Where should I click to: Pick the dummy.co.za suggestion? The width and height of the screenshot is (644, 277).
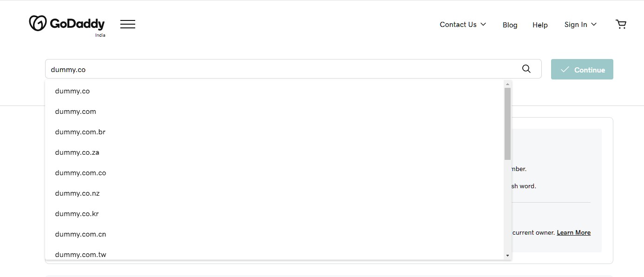pyautogui.click(x=77, y=152)
